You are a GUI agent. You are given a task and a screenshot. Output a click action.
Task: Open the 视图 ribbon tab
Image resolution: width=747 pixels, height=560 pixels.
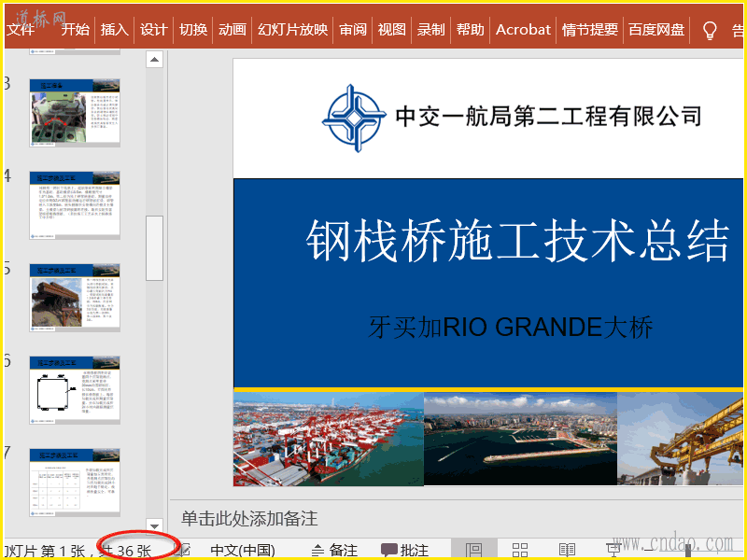(x=391, y=30)
